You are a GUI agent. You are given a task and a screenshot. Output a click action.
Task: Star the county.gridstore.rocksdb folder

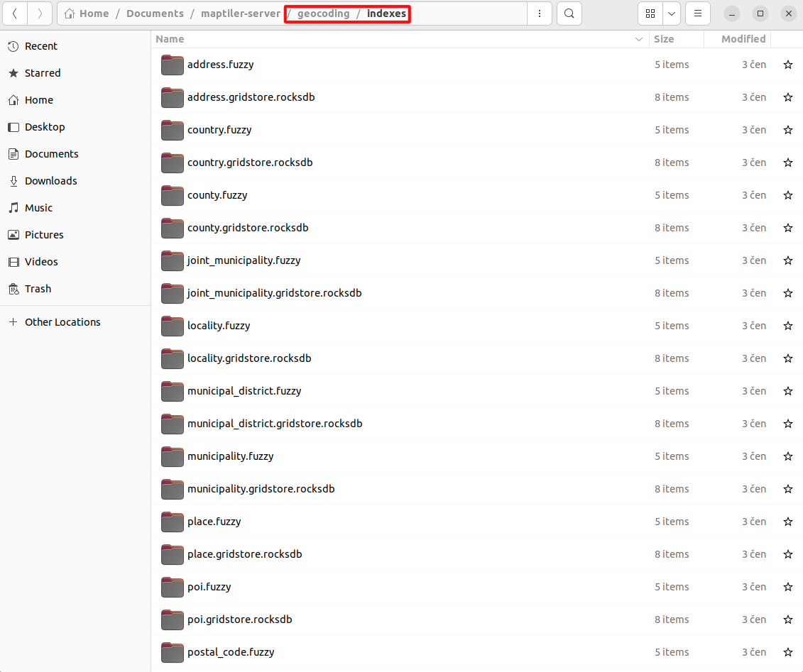point(787,228)
